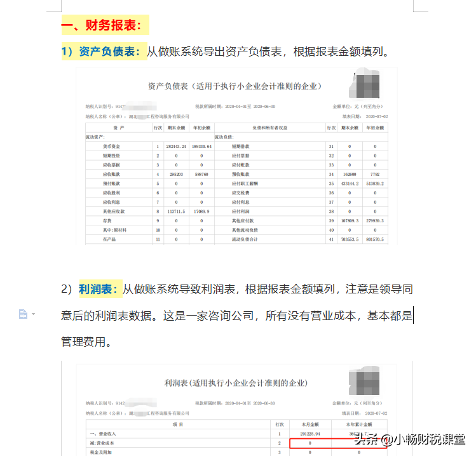Click the 税金及附加 row label
The image size is (476, 456).
click(x=101, y=452)
